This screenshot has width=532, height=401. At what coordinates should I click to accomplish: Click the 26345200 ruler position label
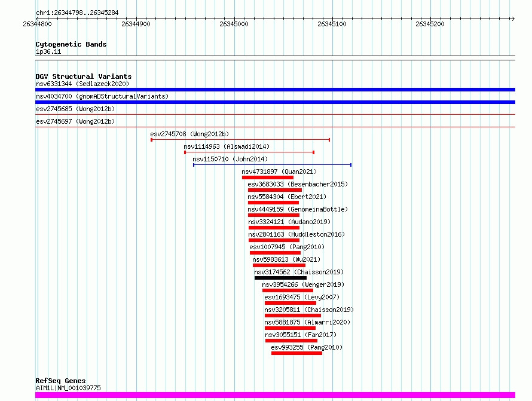point(430,24)
